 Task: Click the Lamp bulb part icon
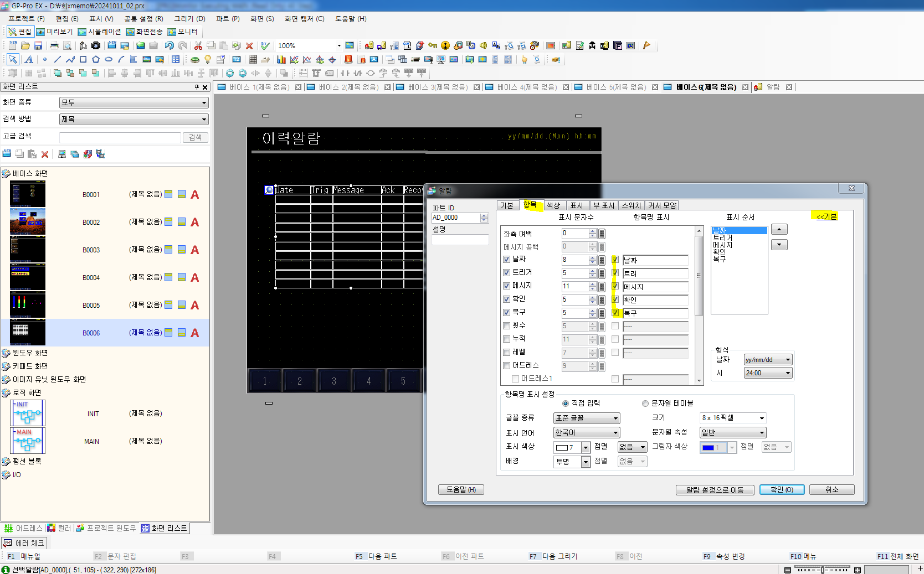coord(208,59)
